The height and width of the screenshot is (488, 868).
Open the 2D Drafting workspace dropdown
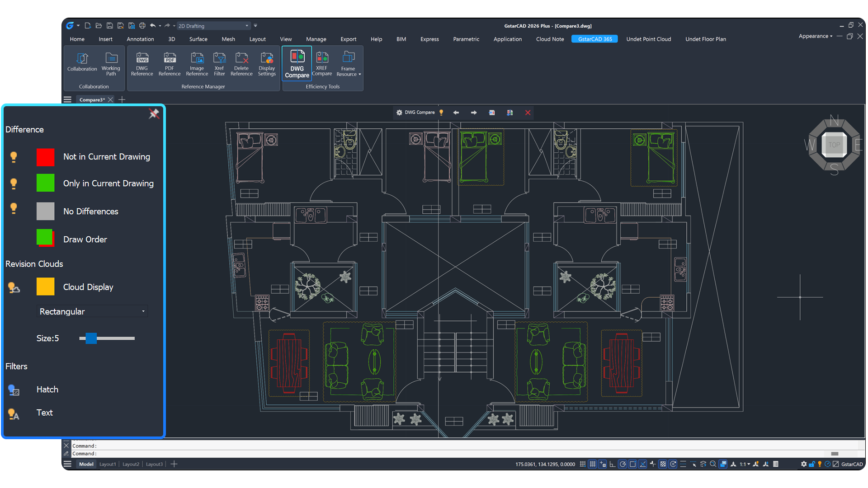tap(213, 26)
